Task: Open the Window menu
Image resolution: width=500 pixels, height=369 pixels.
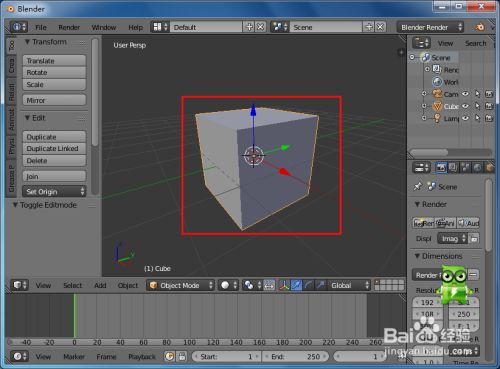Action: 104,27
